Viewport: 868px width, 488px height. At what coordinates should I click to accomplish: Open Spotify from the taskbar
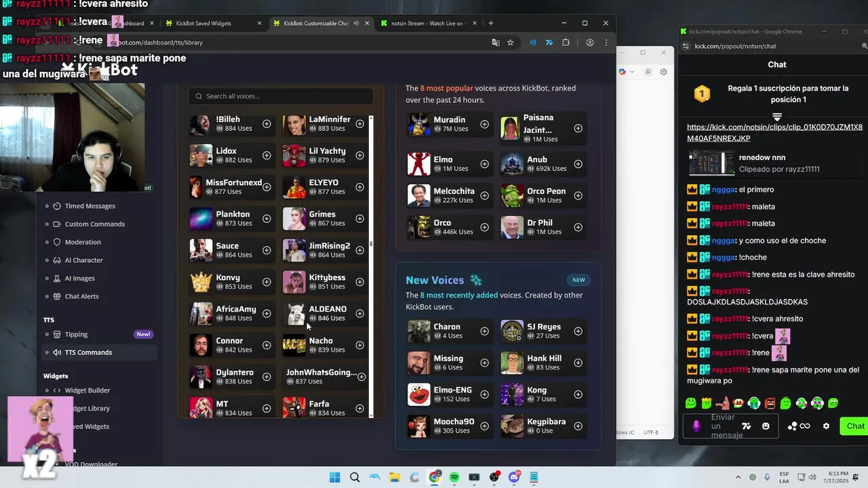coord(454,477)
